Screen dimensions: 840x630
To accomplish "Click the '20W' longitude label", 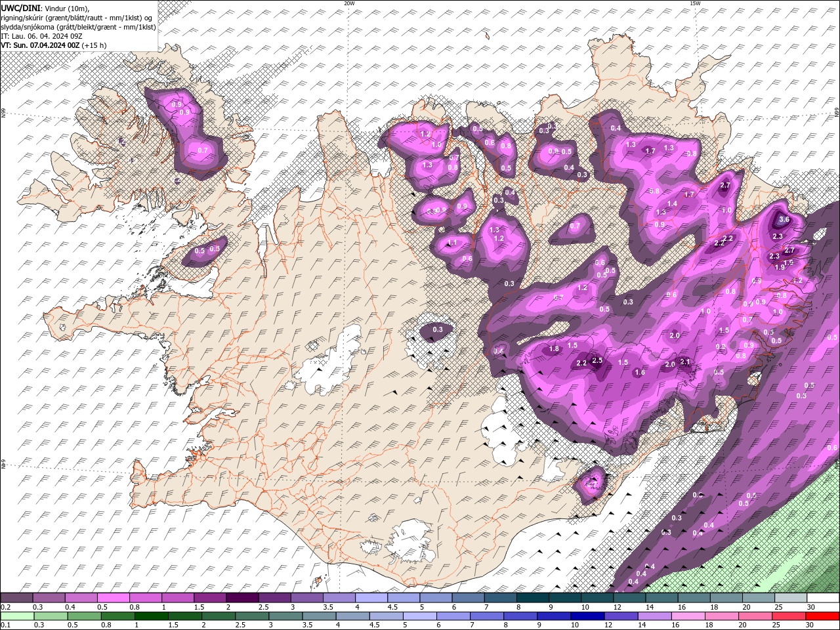I will 349,3.
